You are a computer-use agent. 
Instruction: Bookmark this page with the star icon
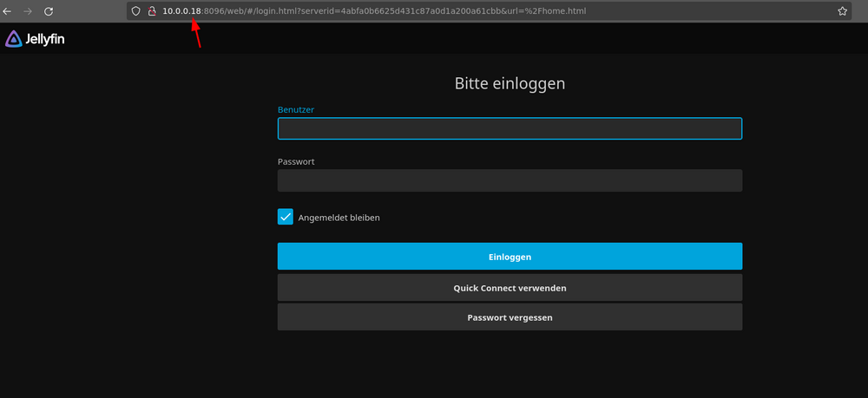[x=842, y=11]
